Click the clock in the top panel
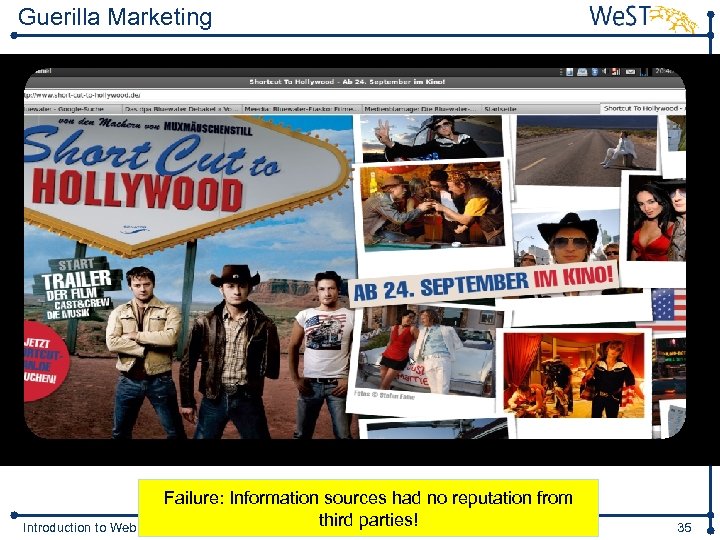 (664, 71)
